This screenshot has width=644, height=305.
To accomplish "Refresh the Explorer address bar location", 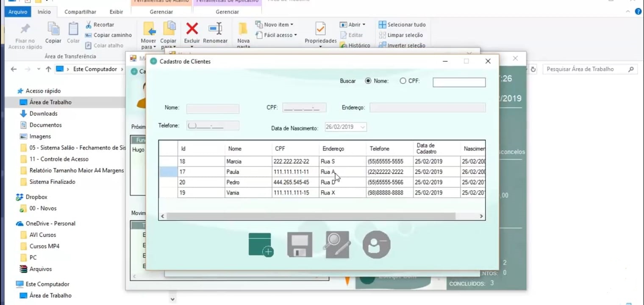I will (533, 69).
